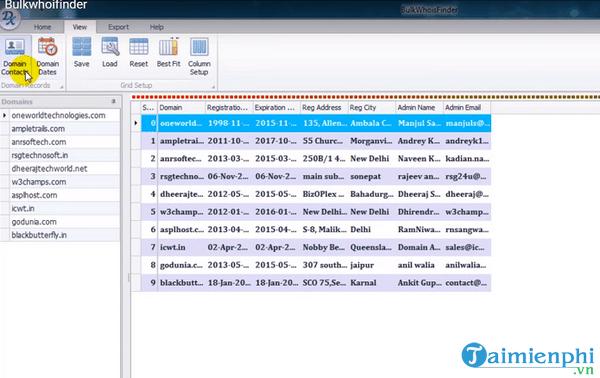The width and height of the screenshot is (600, 378).
Task: Sort by Reg City column header
Action: pos(371,108)
